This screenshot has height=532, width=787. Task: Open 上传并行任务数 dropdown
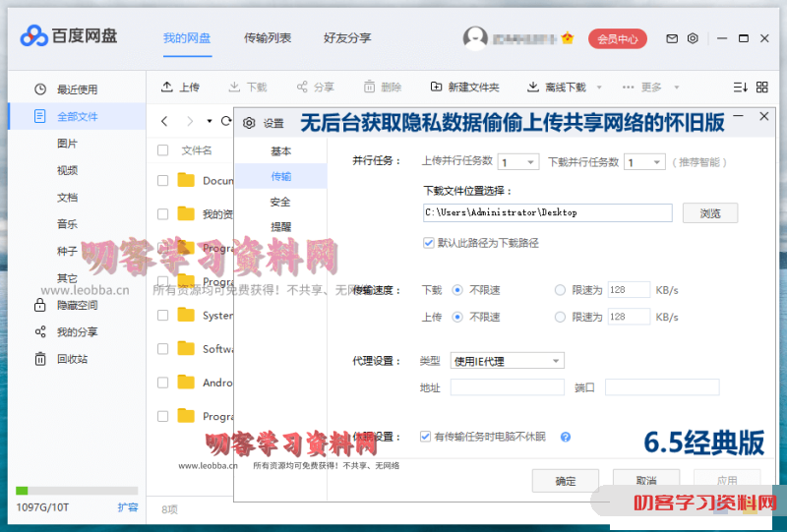coord(518,162)
